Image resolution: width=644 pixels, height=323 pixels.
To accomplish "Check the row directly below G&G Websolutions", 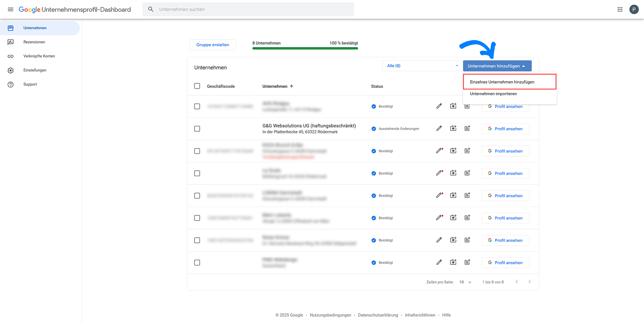I will (197, 151).
